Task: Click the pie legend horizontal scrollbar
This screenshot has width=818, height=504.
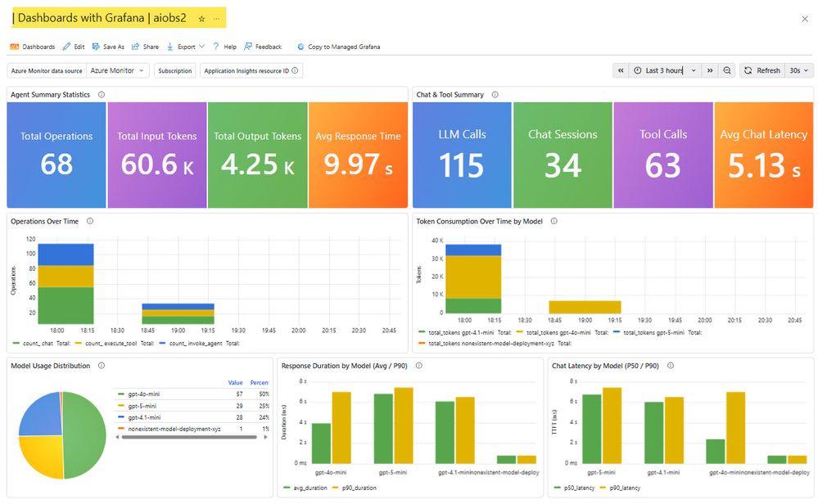Action: (189, 437)
